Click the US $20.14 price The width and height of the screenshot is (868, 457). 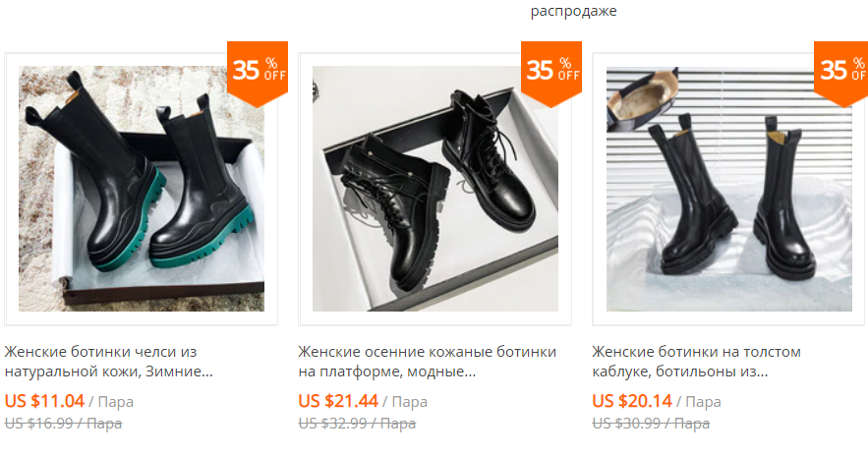pyautogui.click(x=632, y=401)
